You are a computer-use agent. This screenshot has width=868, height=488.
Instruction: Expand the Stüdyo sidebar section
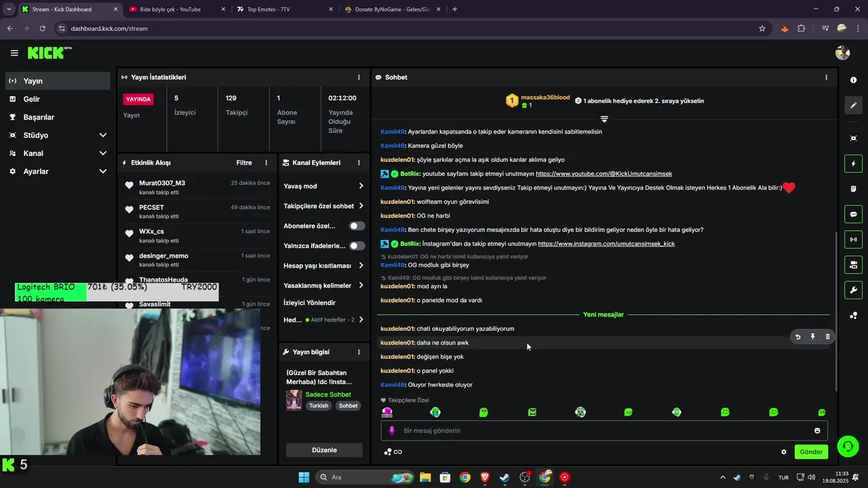(58, 135)
